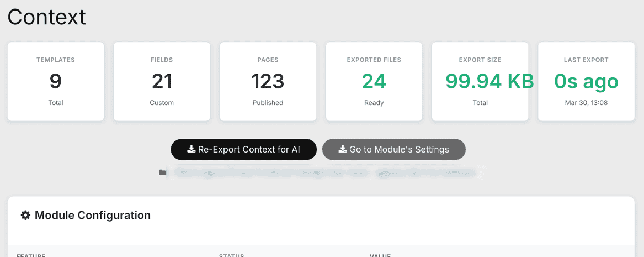Click the VALUE column header
644x257 pixels.
380,255
